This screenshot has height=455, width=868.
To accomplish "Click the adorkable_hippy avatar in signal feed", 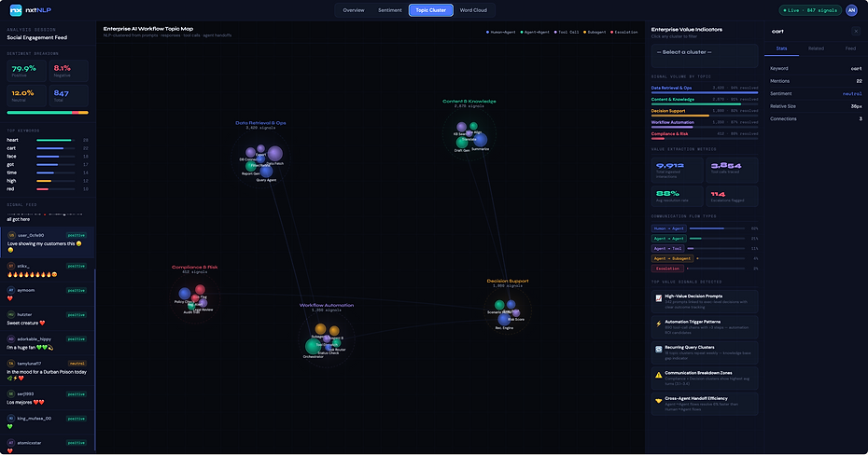I will point(11,338).
